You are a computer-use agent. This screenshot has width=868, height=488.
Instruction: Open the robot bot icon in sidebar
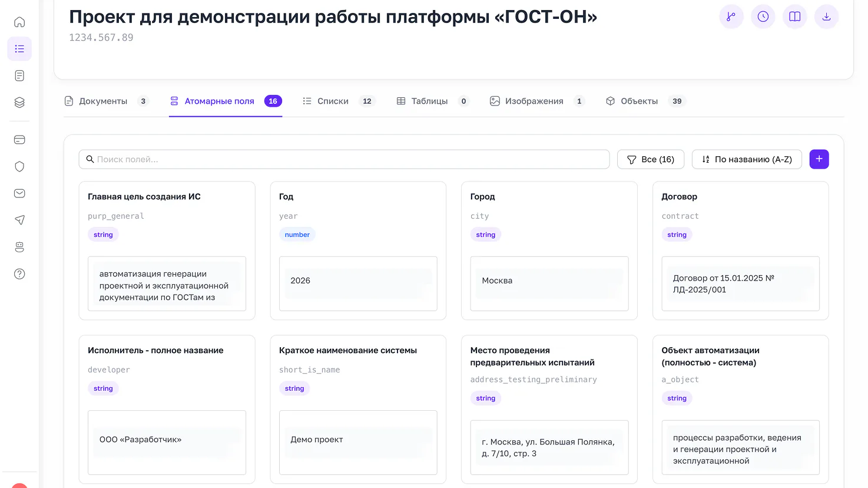pos(19,247)
